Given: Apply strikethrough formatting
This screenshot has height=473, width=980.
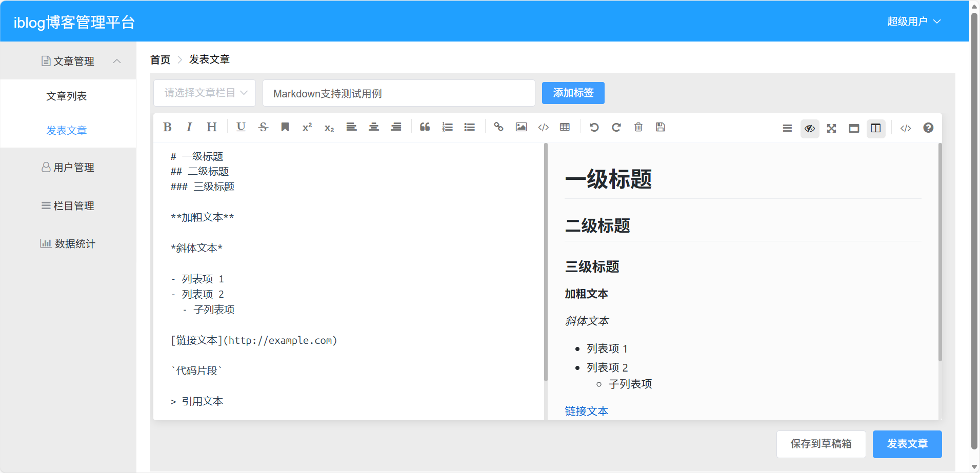Looking at the screenshot, I should [x=263, y=127].
